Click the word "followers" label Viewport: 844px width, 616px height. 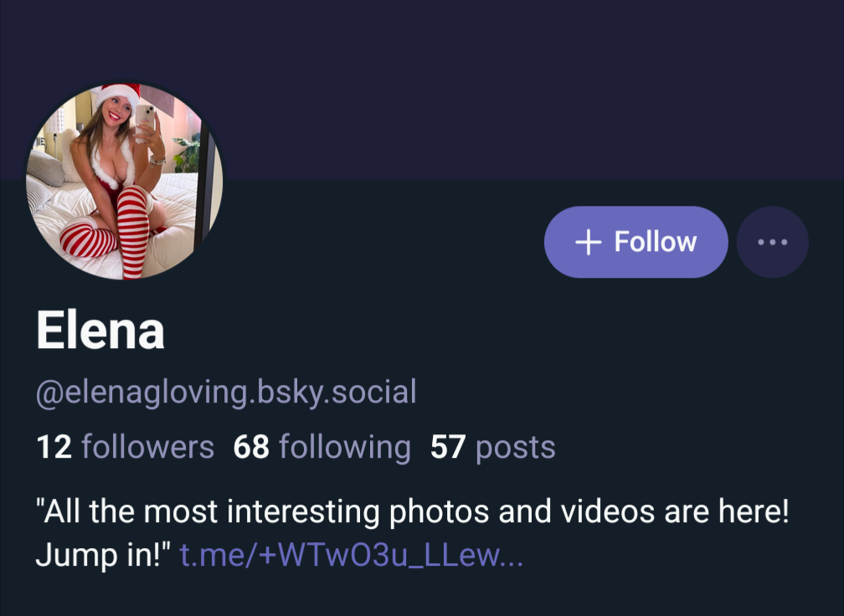click(148, 447)
